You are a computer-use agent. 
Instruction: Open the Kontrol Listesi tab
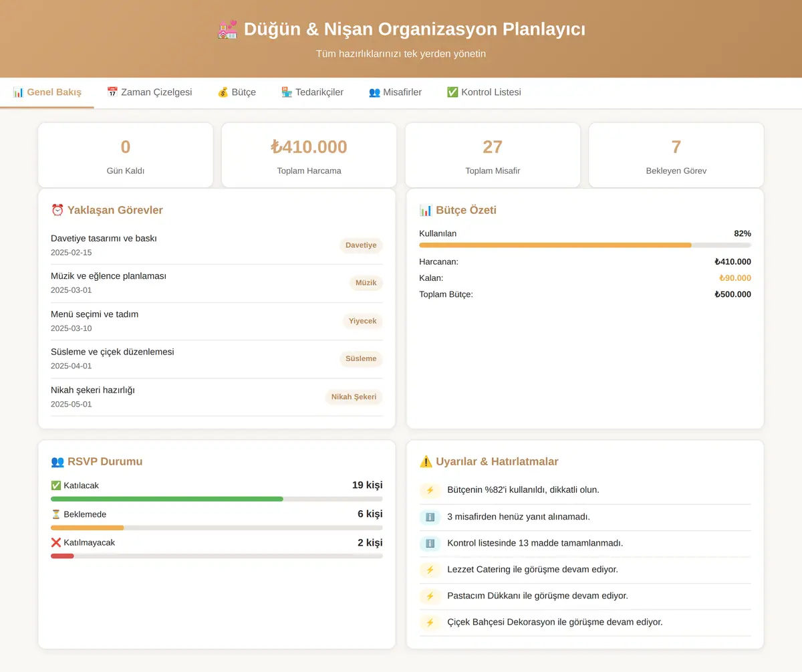pos(484,92)
